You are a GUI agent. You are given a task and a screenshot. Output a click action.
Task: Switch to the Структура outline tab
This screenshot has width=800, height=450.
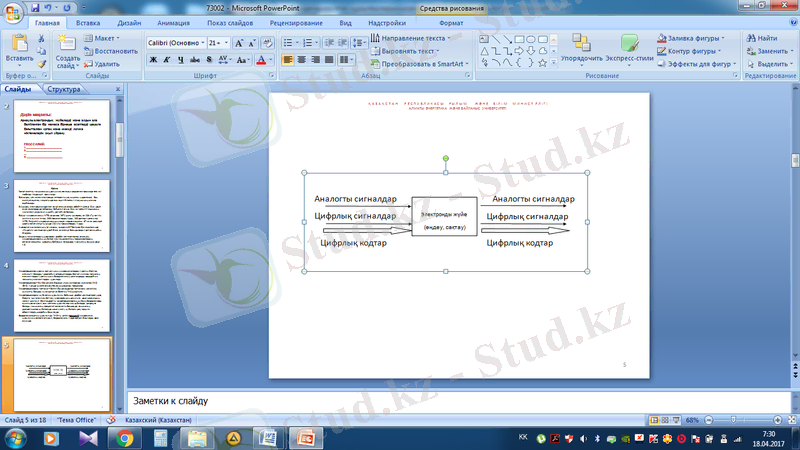[x=63, y=90]
